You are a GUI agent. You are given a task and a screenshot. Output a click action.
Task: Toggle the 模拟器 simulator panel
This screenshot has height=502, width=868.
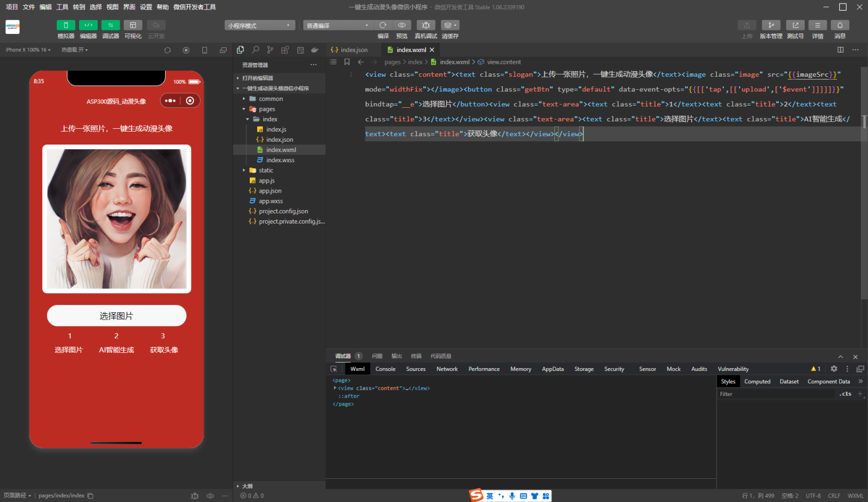[66, 25]
